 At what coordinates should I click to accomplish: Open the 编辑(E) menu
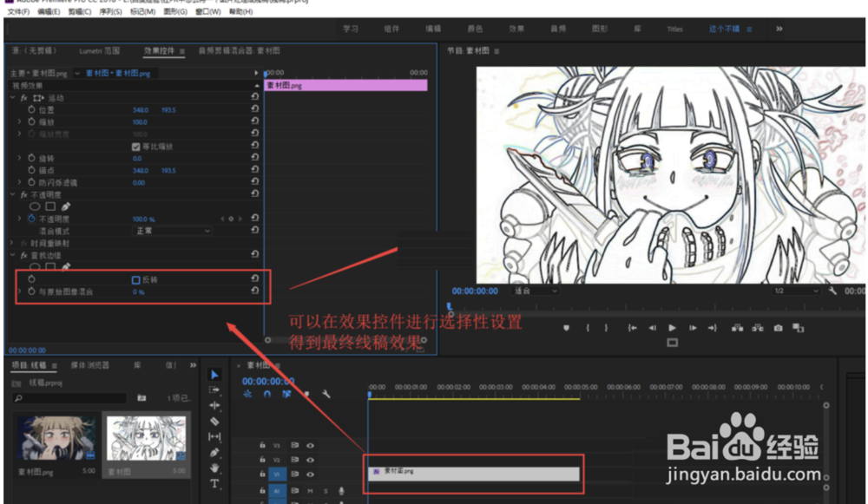point(49,11)
